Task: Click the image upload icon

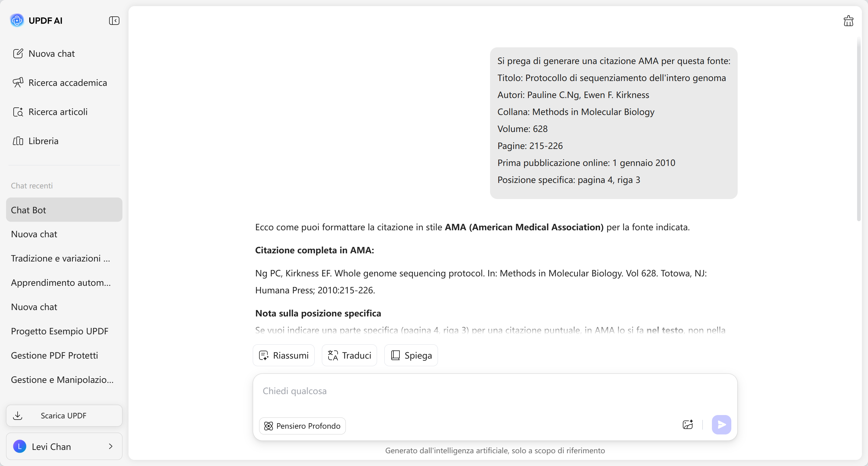Action: [x=687, y=424]
